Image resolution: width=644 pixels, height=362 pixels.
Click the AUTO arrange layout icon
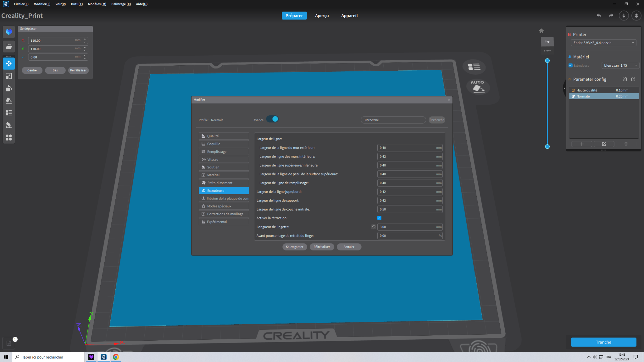478,86
